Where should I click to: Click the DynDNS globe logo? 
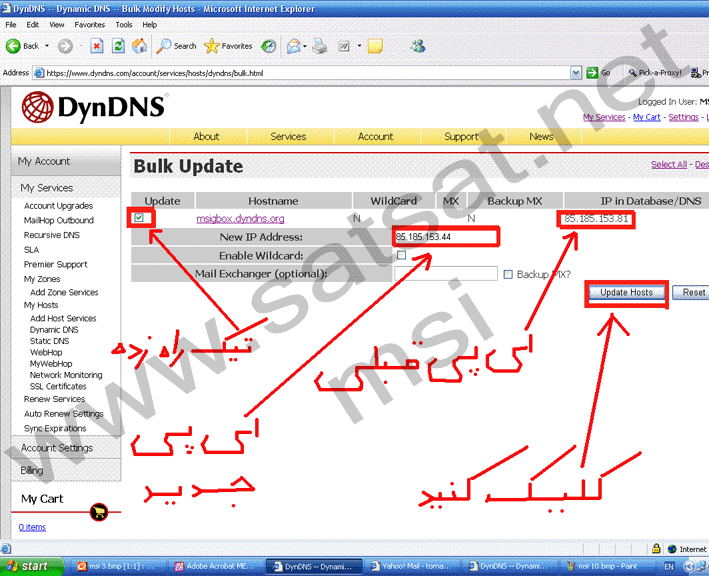click(x=38, y=107)
